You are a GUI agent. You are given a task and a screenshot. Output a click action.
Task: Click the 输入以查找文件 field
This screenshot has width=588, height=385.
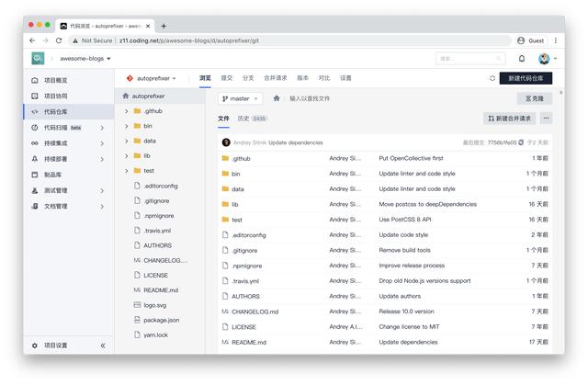[x=310, y=98]
